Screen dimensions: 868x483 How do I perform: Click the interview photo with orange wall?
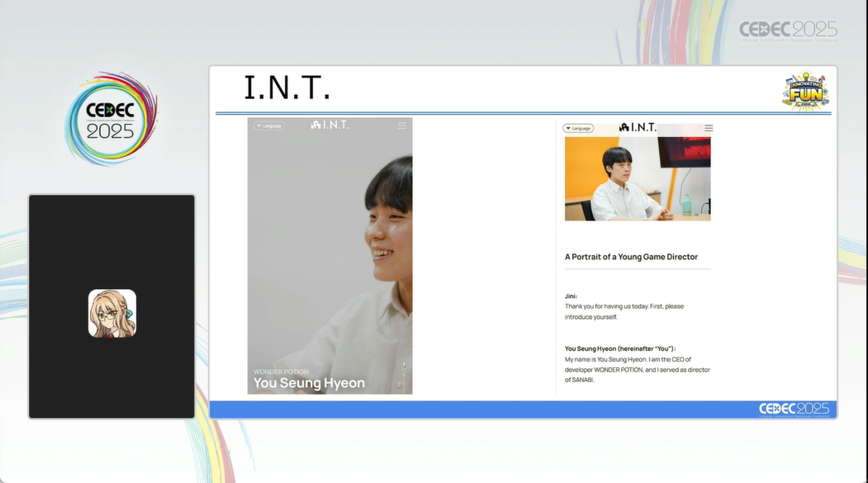pyautogui.click(x=638, y=179)
